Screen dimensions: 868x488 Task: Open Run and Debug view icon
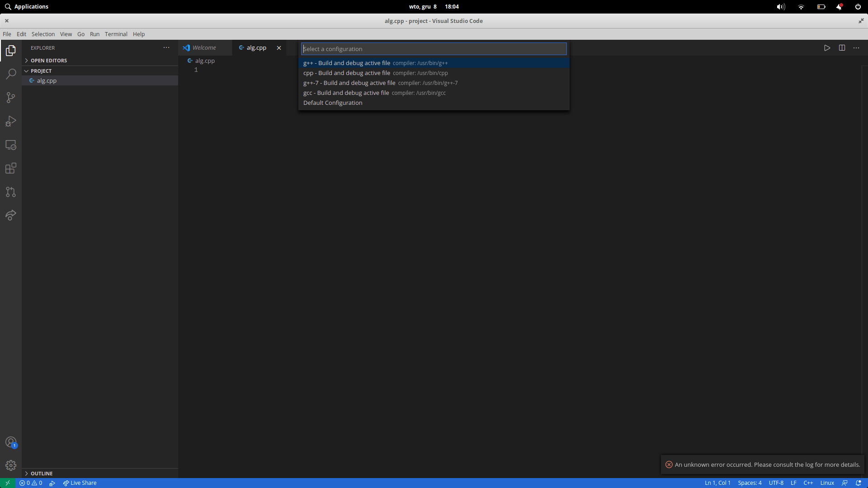click(x=11, y=121)
